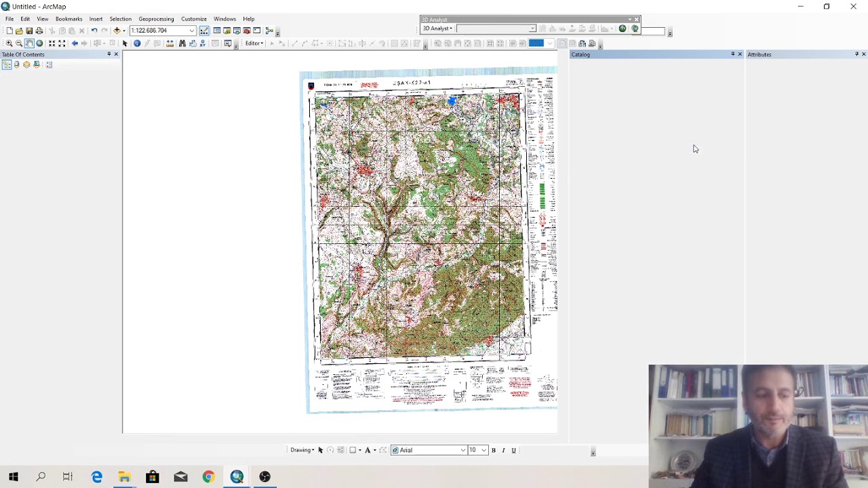
Task: Launch ArcGlobe from 3D Analyst toolbar
Action: point(635,28)
